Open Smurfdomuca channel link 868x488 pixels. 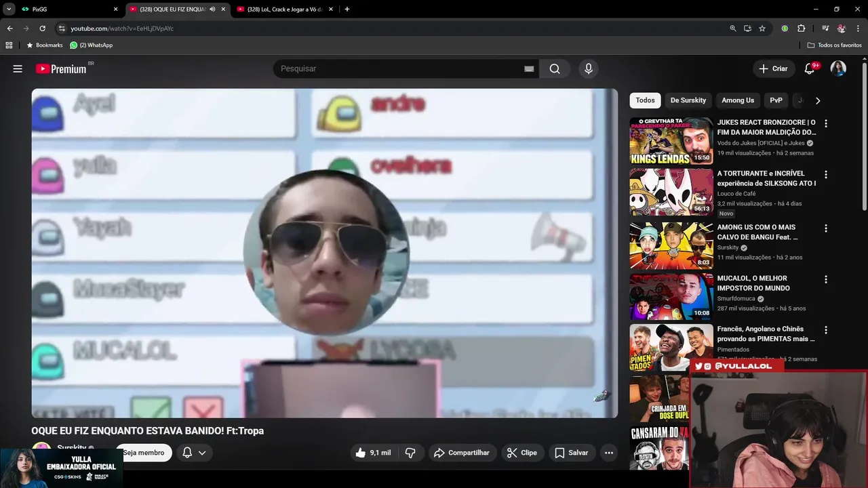coord(736,299)
